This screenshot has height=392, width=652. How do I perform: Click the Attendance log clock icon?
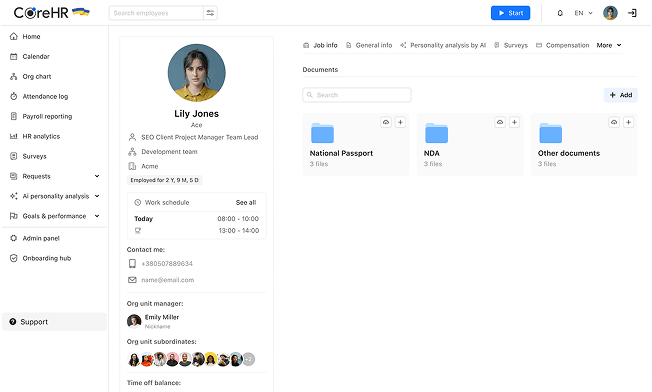coord(14,96)
